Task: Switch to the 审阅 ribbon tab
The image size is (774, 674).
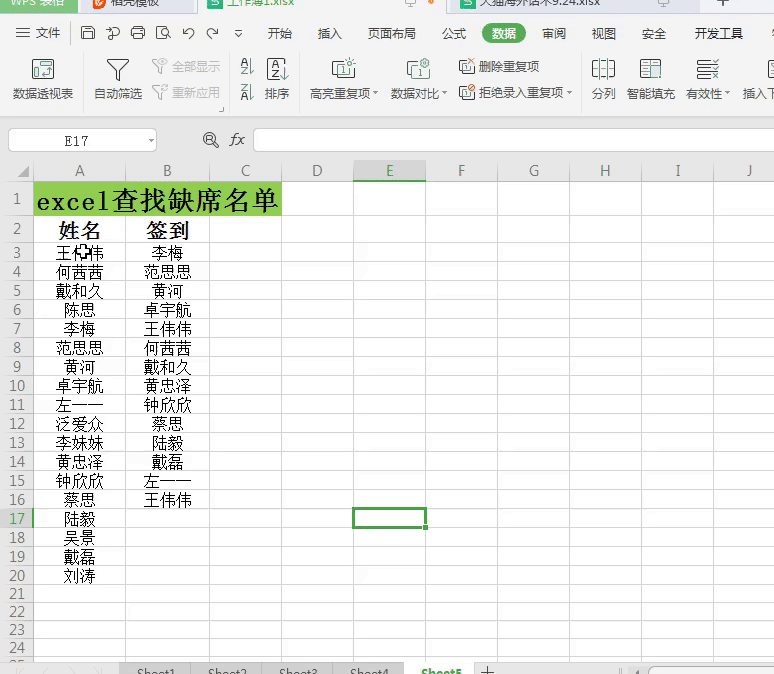Action: pos(554,34)
